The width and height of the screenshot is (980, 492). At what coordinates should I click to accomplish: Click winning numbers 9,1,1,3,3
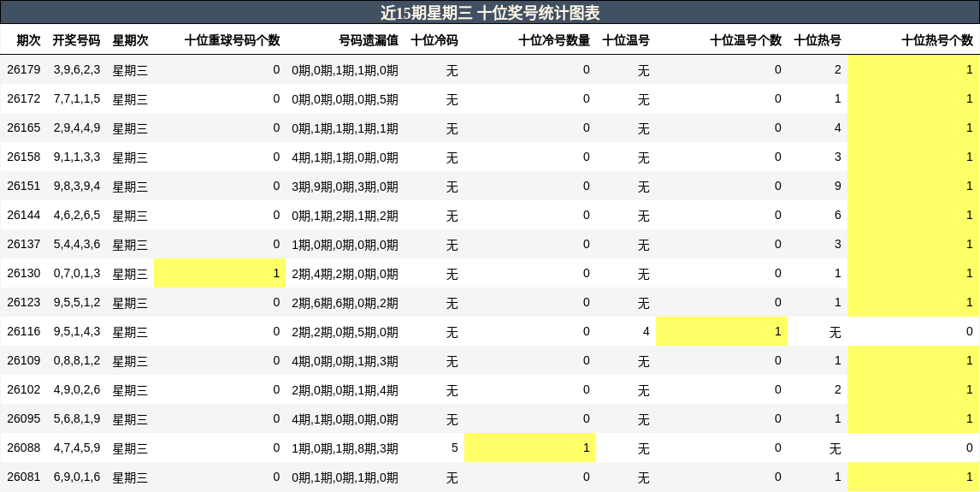[77, 157]
